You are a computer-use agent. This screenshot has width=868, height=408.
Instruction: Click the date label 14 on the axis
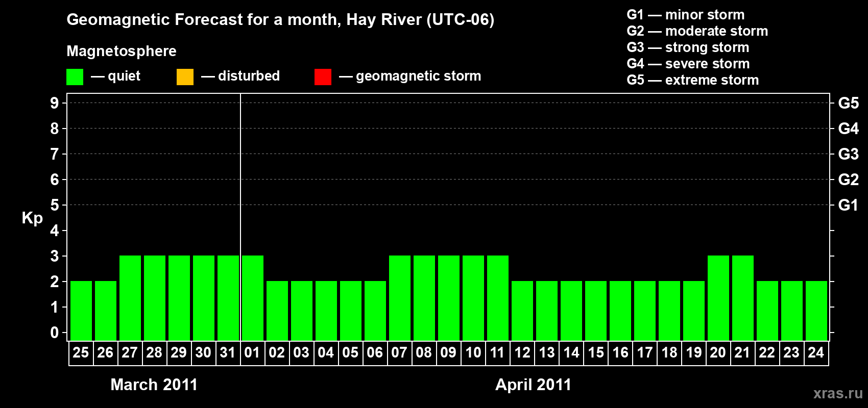pos(571,352)
